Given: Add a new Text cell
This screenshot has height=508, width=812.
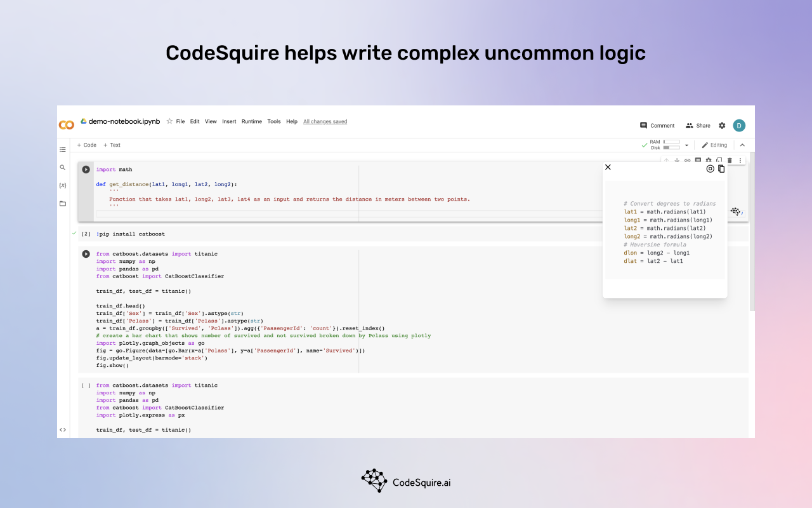Looking at the screenshot, I should coord(112,145).
